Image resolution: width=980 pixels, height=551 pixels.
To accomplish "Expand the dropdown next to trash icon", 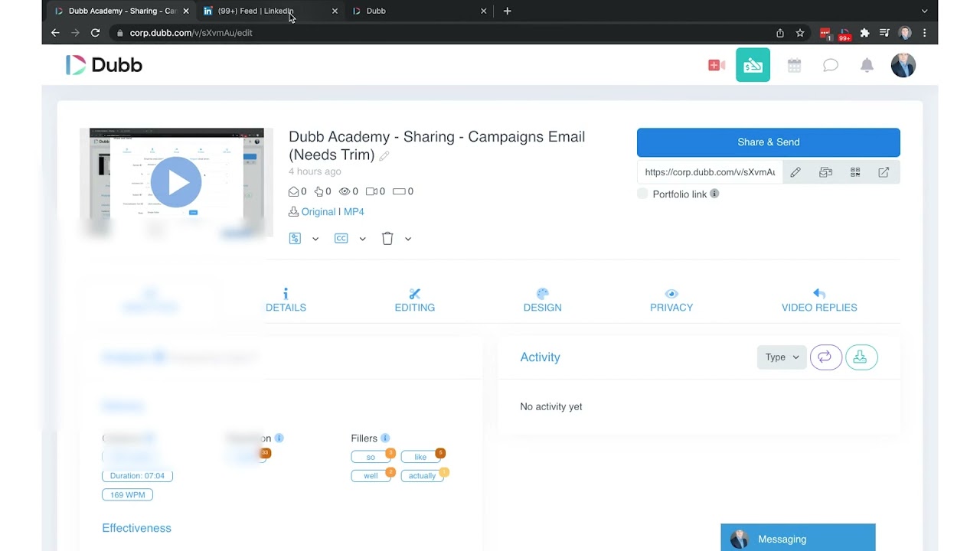I will (x=407, y=239).
